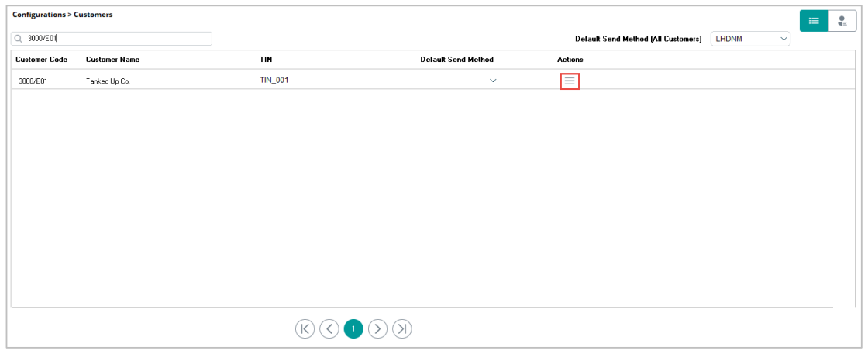The width and height of the screenshot is (868, 354).
Task: Select the Tanked Up Co. customer name
Action: [108, 81]
